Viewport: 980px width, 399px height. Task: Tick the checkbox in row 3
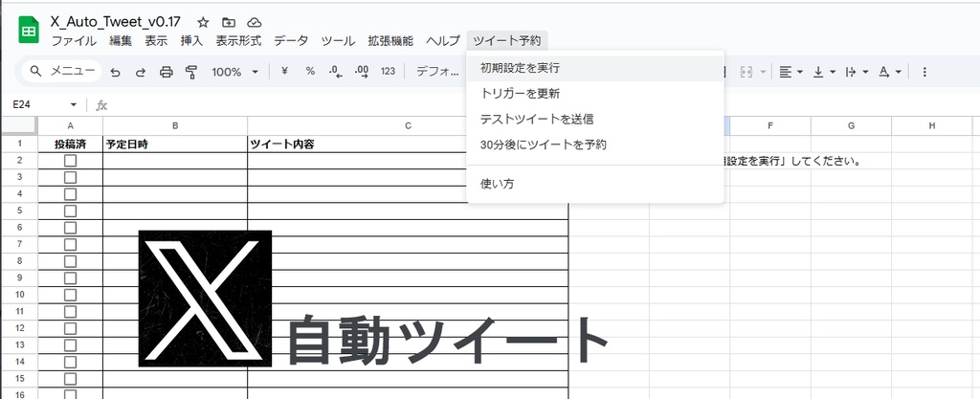[71, 177]
